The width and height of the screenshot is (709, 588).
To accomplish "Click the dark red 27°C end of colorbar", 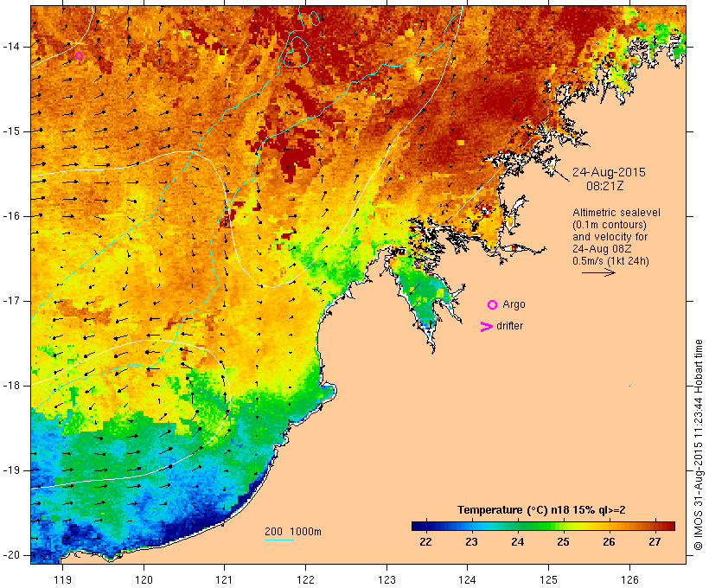I will pos(669,526).
